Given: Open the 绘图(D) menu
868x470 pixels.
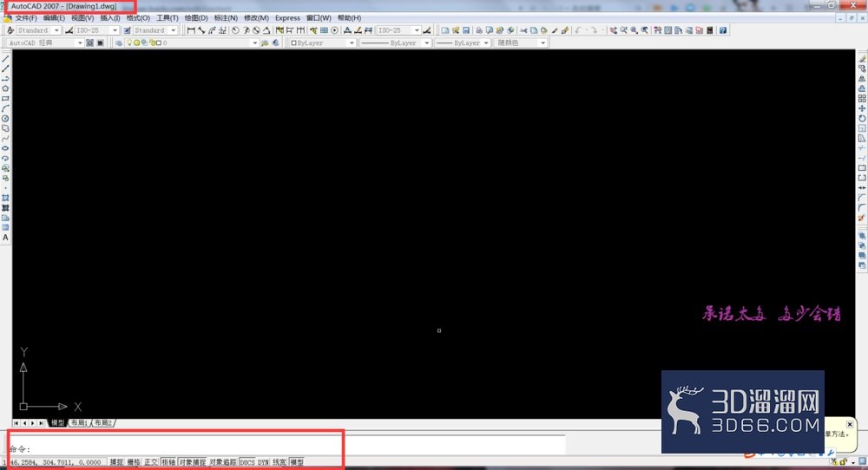Looking at the screenshot, I should [196, 18].
